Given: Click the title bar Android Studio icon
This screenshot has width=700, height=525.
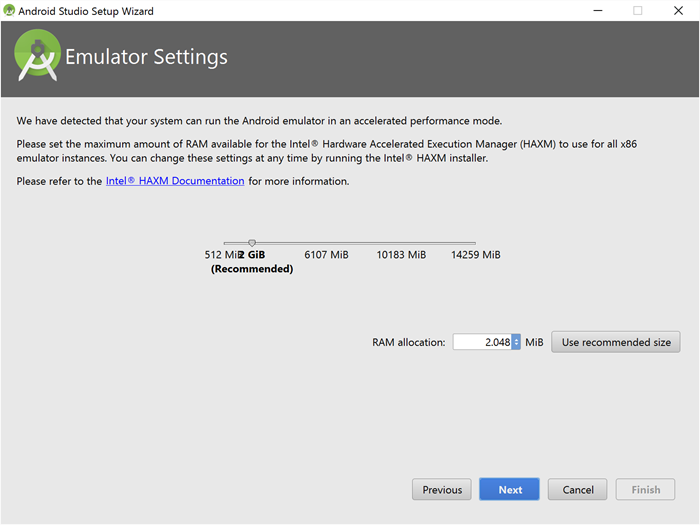Looking at the screenshot, I should (x=9, y=10).
